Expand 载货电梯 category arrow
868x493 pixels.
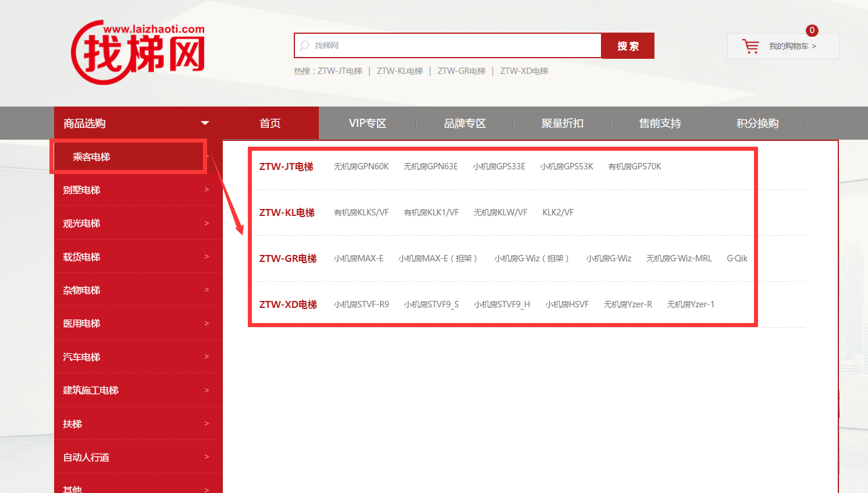coord(207,257)
